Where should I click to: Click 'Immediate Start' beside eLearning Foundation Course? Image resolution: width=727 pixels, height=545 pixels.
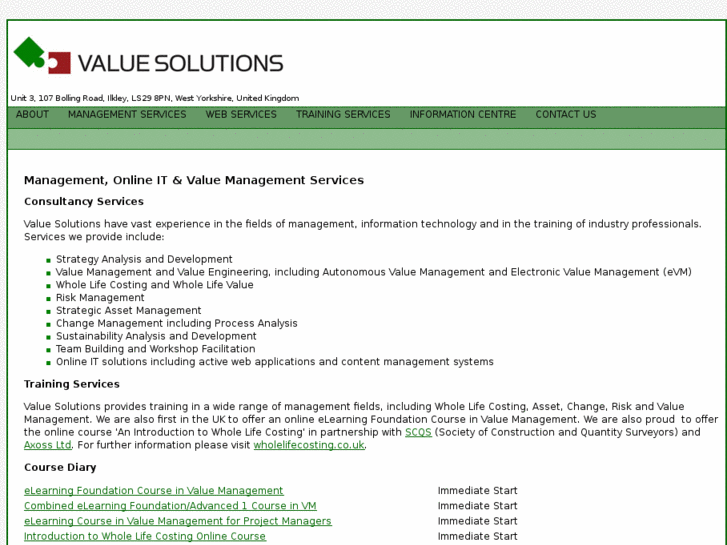pyautogui.click(x=478, y=491)
